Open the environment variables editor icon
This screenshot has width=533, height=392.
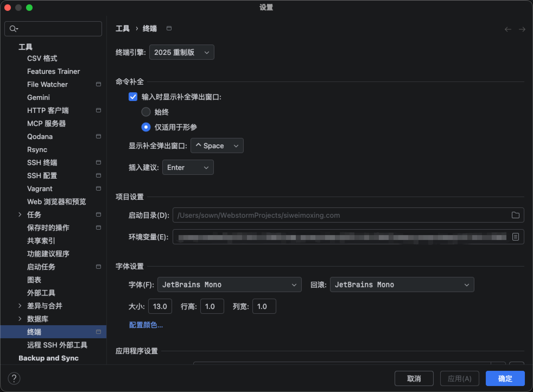click(x=515, y=237)
